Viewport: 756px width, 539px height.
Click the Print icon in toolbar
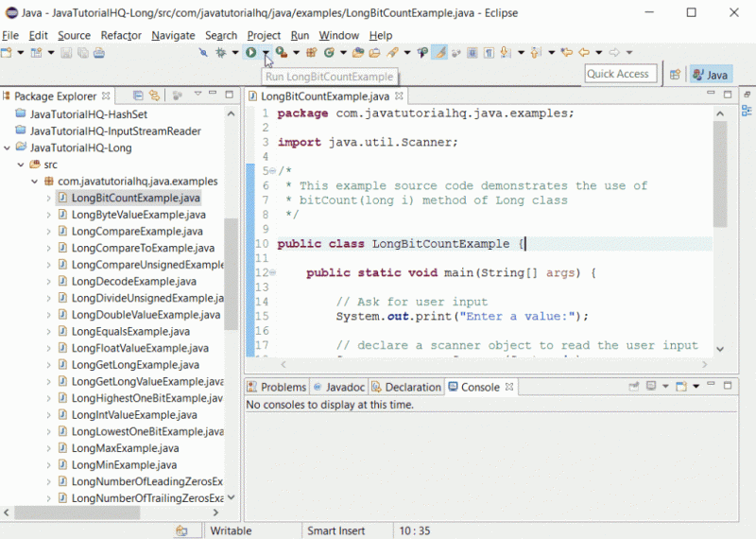pos(99,53)
